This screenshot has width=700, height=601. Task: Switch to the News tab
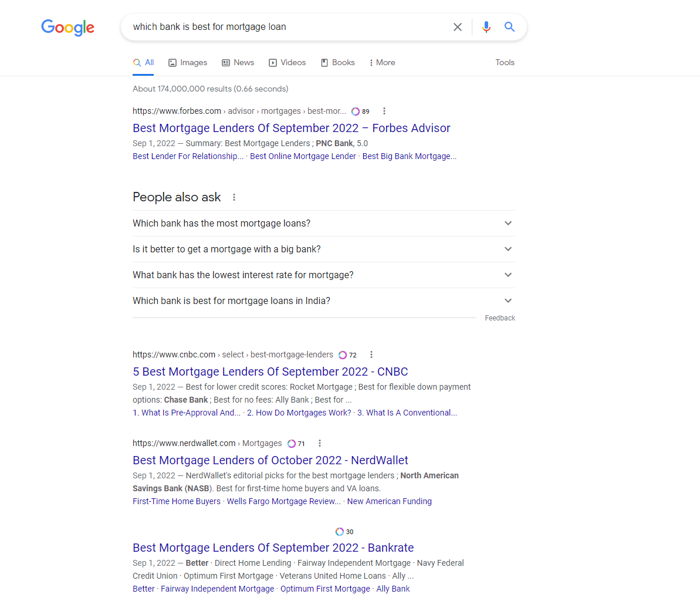click(238, 63)
